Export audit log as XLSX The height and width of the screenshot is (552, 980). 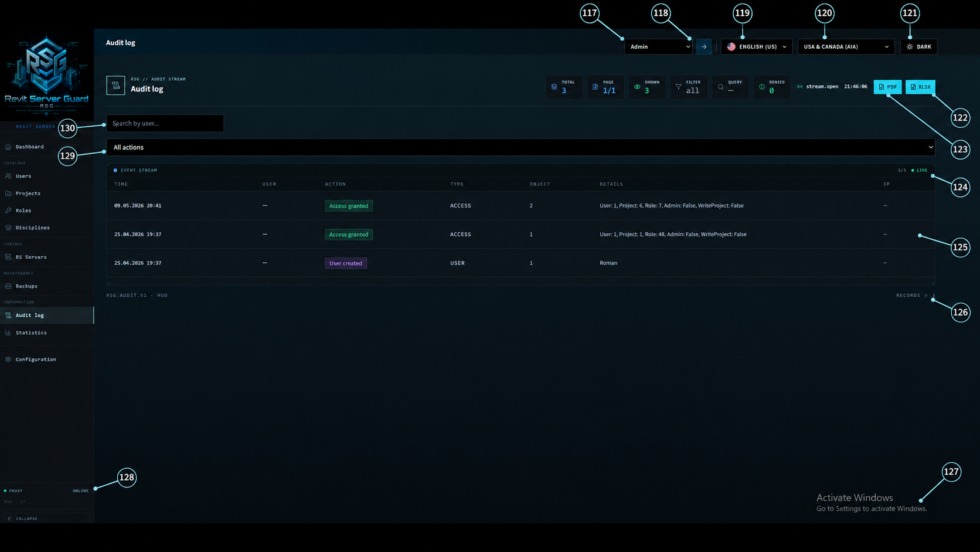coord(920,87)
